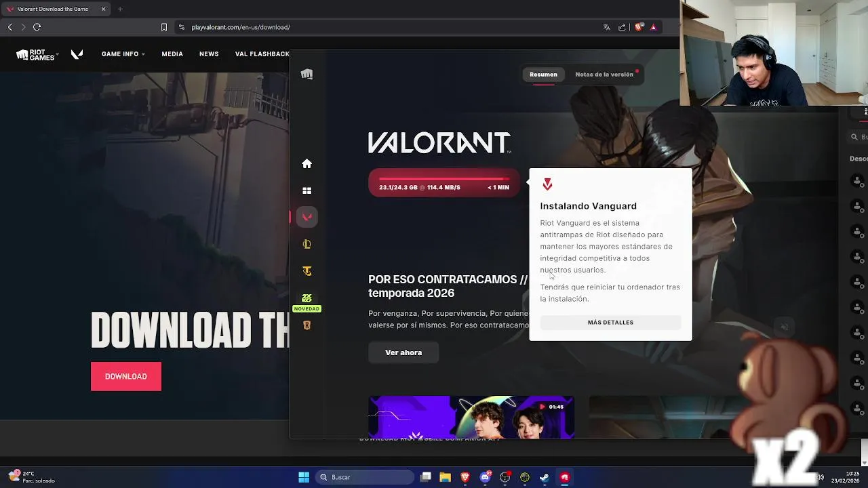Open the Media menu item
The image size is (868, 488).
click(172, 54)
